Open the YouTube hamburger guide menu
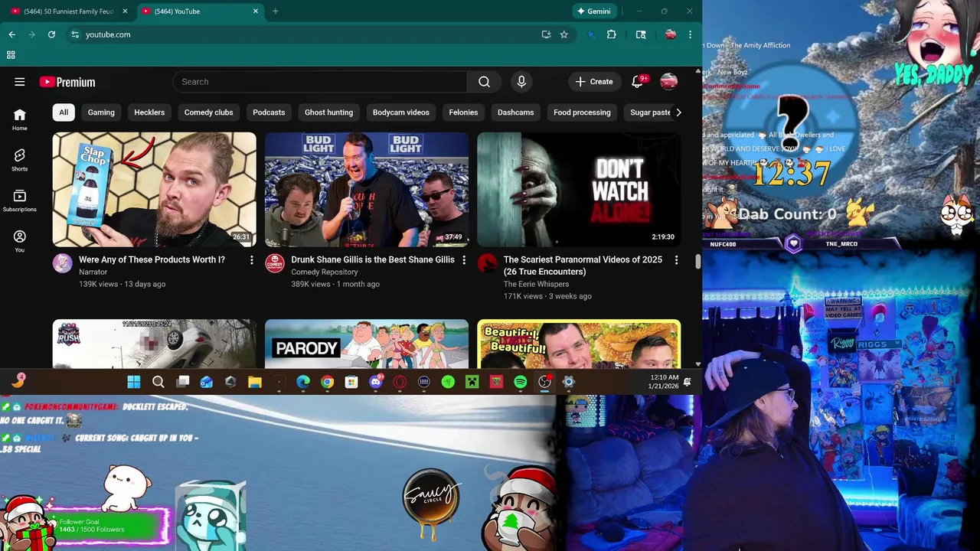The width and height of the screenshot is (980, 551). click(x=20, y=82)
